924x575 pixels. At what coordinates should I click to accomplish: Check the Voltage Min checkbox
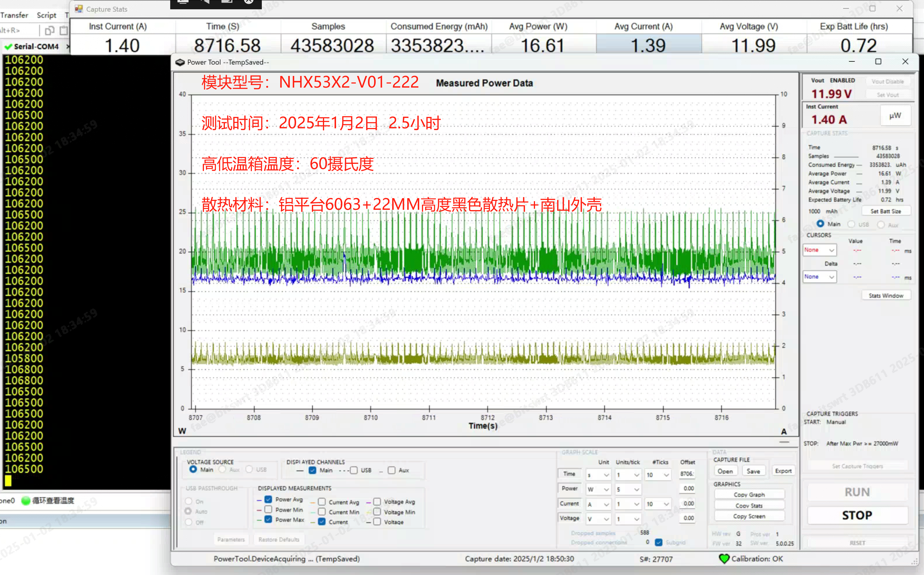pos(377,512)
